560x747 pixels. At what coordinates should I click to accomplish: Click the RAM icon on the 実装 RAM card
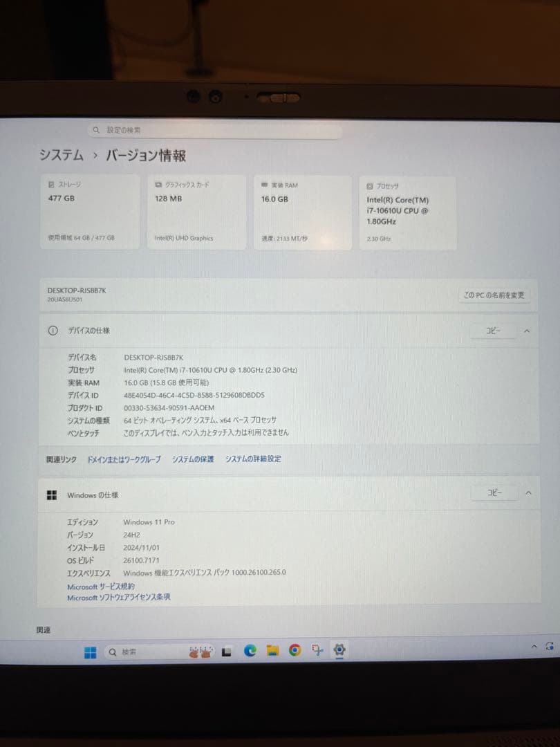tap(263, 184)
